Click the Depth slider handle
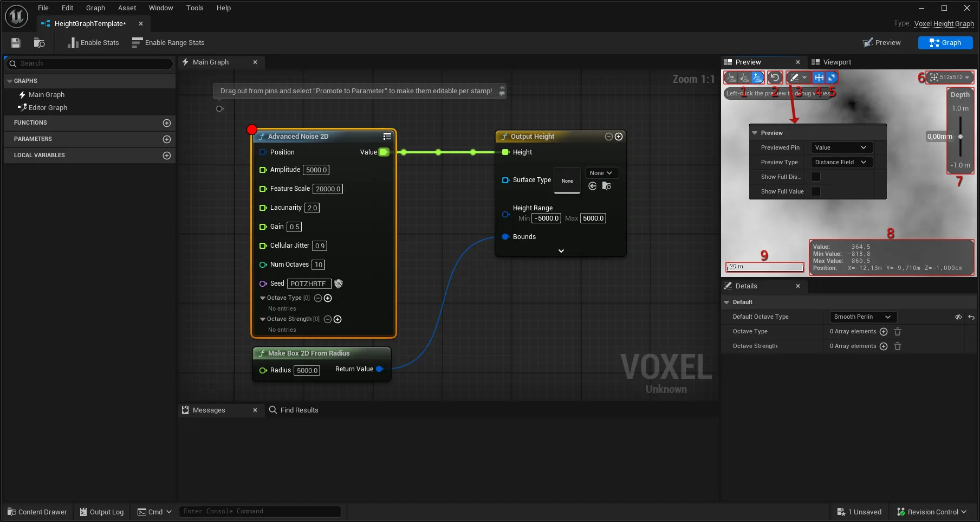This screenshot has width=980, height=522. (x=960, y=137)
